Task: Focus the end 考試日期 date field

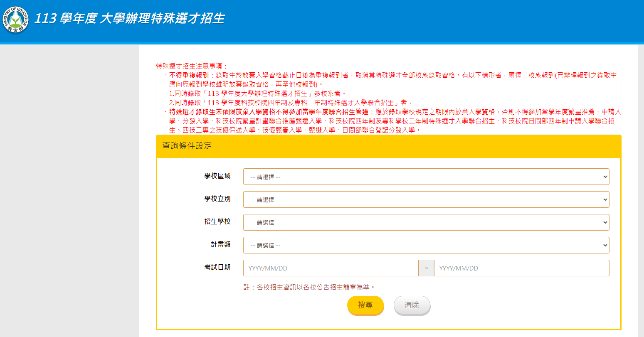Action: pyautogui.click(x=521, y=268)
